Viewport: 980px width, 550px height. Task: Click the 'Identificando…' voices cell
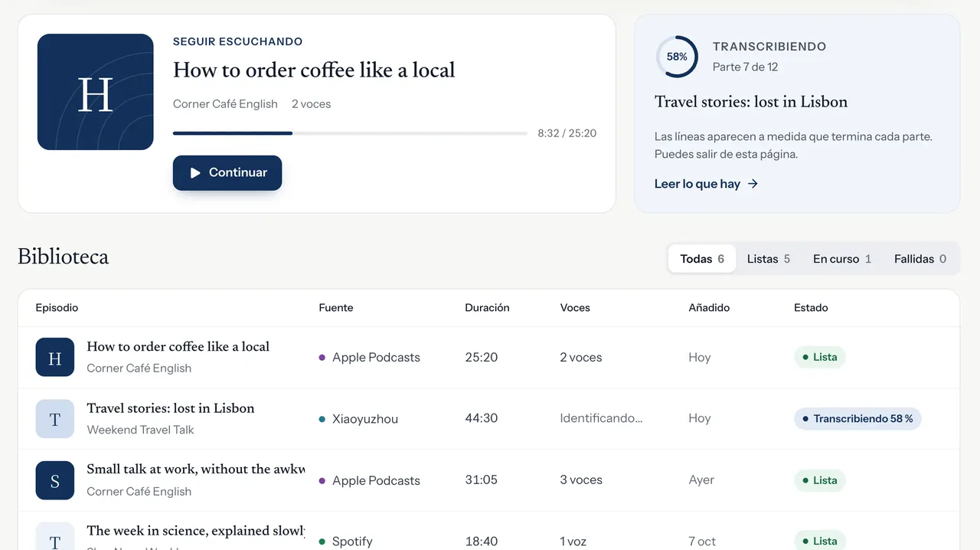point(601,418)
